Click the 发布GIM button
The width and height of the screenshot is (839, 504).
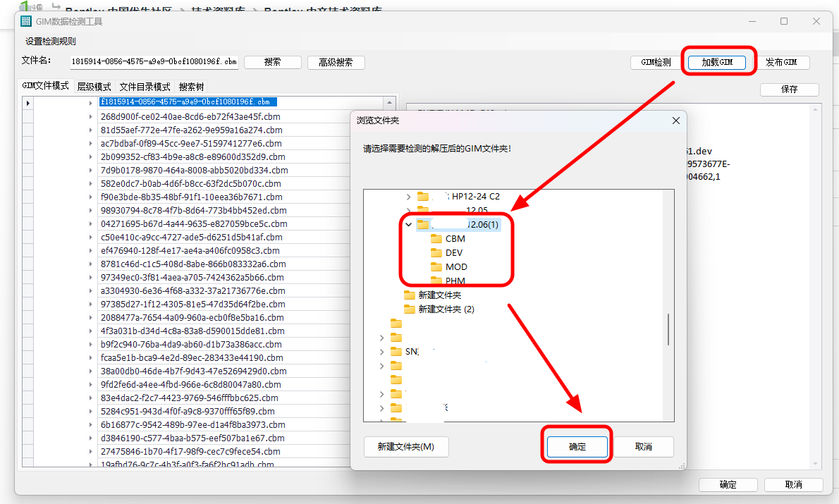(x=781, y=62)
